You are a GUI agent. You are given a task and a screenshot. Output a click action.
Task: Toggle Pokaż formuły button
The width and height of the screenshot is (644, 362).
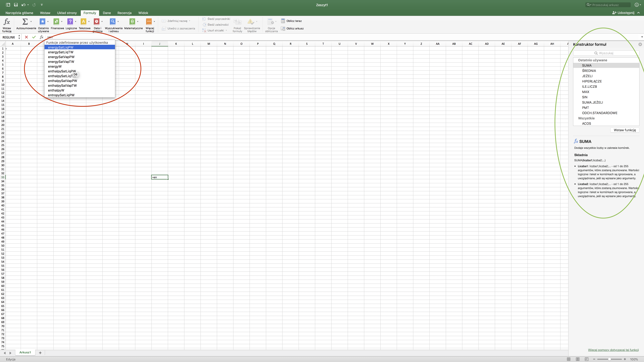237,22
